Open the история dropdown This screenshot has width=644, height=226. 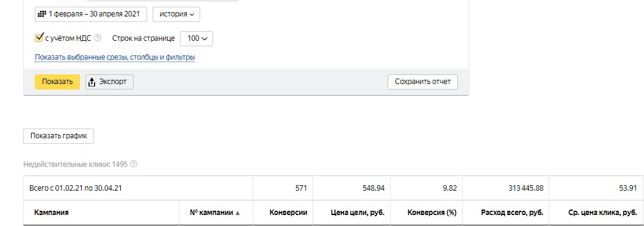176,14
